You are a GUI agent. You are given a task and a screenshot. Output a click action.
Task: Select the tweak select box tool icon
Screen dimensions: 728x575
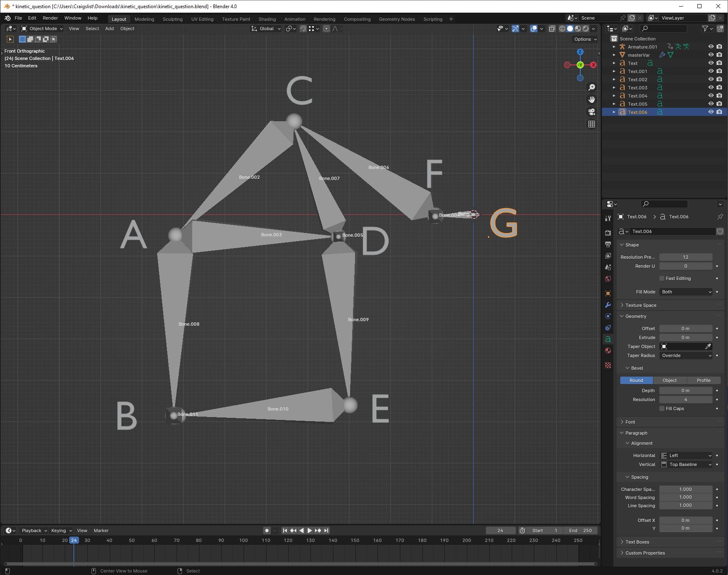coord(10,39)
